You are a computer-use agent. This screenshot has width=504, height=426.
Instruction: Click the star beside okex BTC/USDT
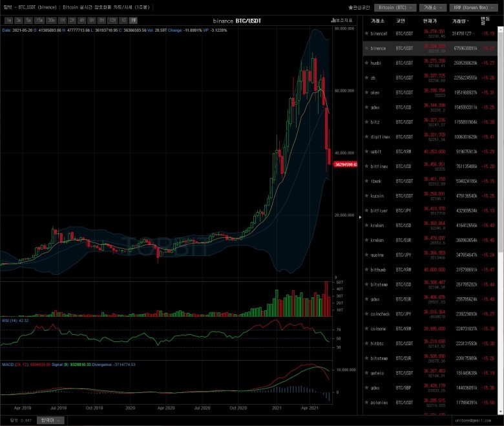[366, 92]
